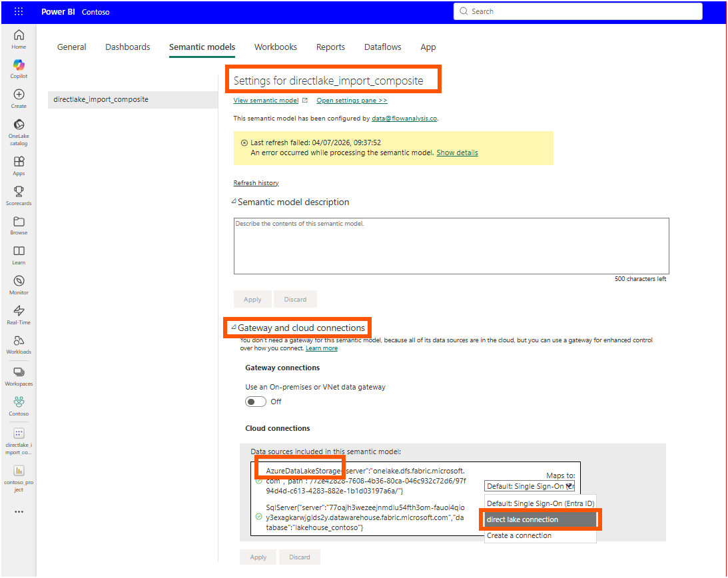Screen dimensions: 728x578
Task: Open the Contoso workspace icon
Action: point(19,402)
